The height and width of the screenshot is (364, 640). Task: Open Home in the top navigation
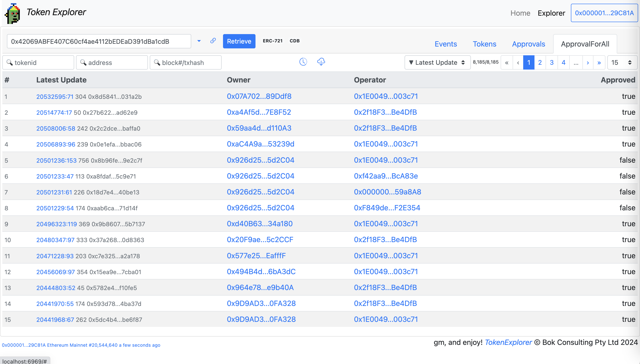(x=520, y=13)
